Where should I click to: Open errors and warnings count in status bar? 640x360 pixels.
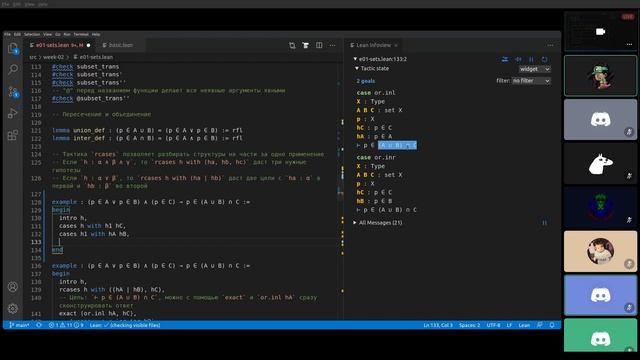pos(66,325)
